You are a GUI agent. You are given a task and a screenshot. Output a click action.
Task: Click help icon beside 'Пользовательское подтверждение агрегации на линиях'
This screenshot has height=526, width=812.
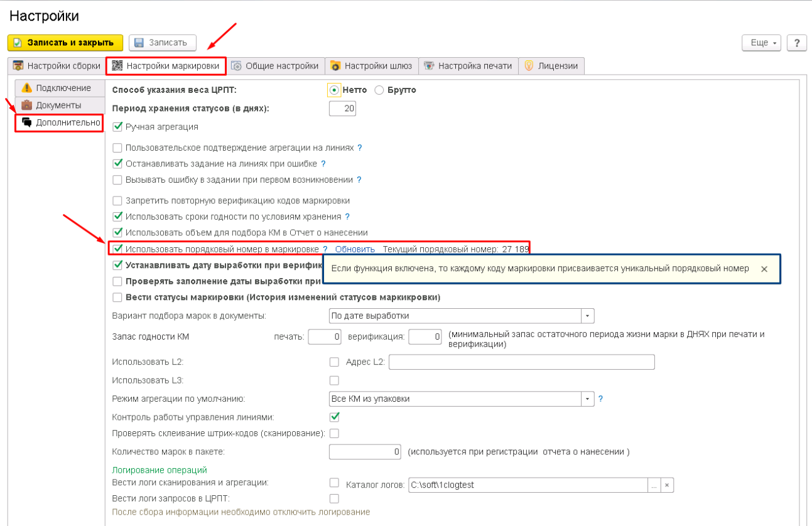point(360,148)
